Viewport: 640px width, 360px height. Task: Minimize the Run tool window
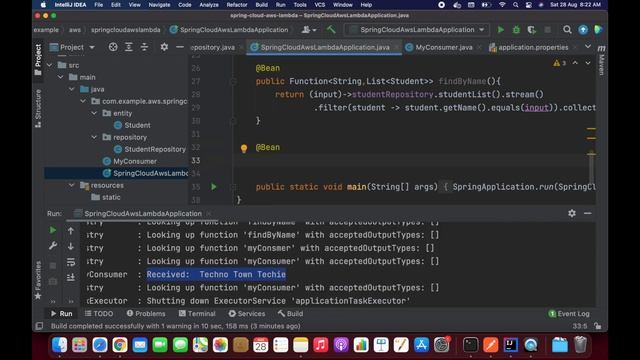[x=588, y=213]
